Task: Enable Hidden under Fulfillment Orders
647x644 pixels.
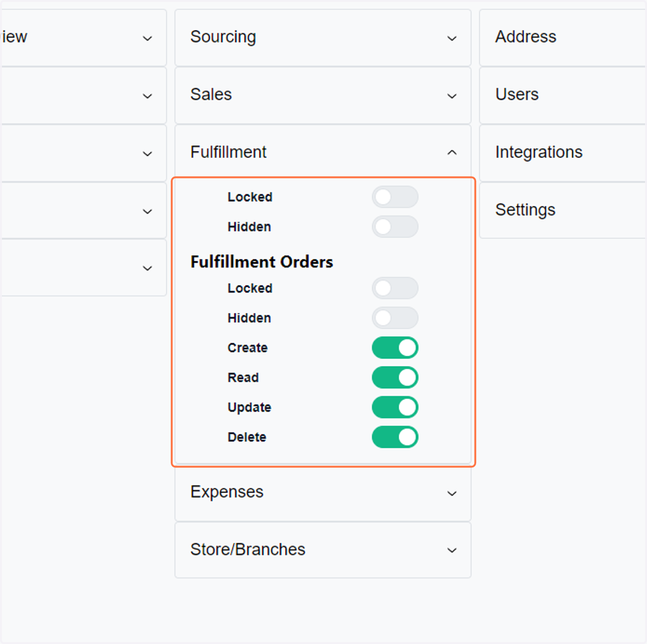Action: pyautogui.click(x=395, y=317)
